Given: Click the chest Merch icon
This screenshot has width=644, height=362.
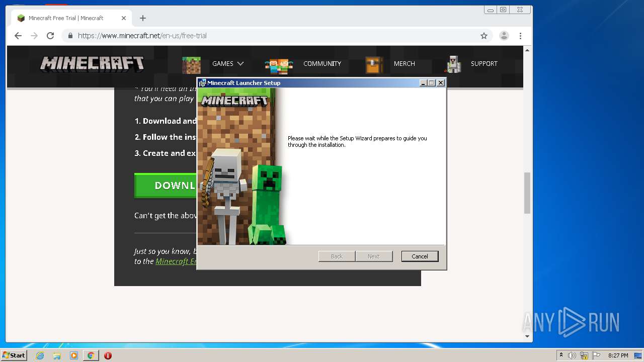Looking at the screenshot, I should [374, 65].
